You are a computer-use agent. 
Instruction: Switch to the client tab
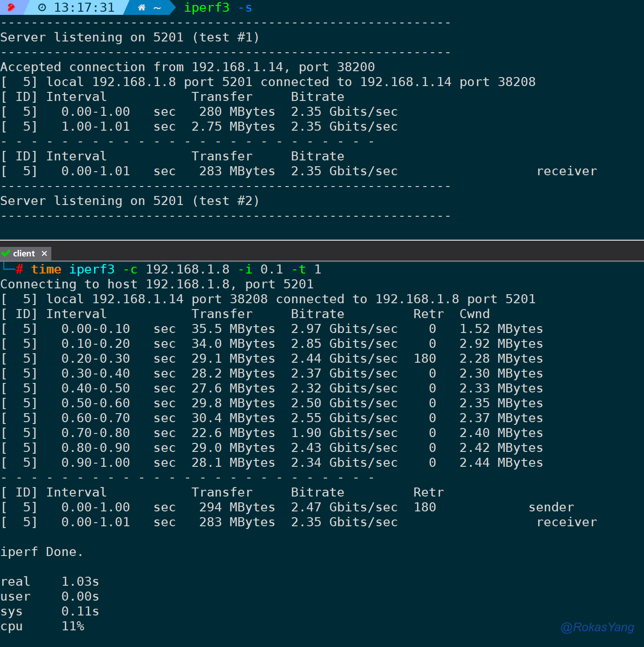click(x=24, y=254)
